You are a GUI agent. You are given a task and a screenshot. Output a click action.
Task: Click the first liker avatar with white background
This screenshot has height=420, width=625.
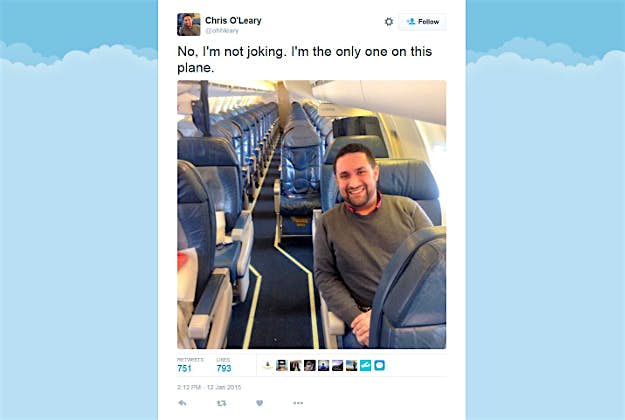pos(268,365)
